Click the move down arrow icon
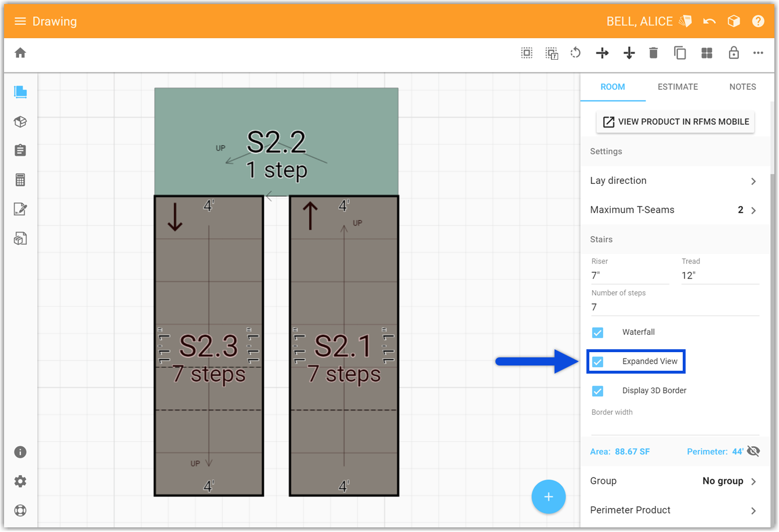 coord(629,53)
